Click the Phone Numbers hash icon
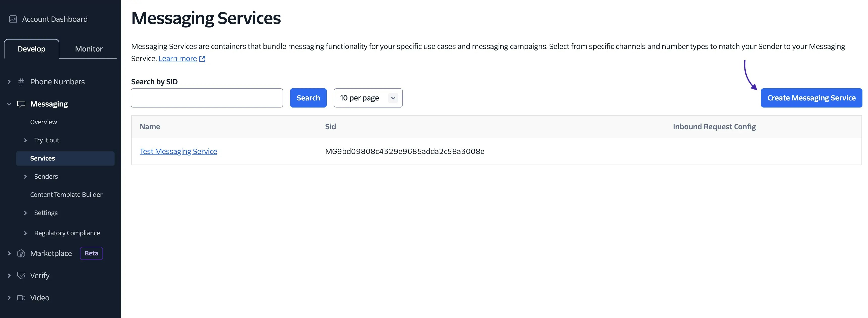The image size is (868, 318). click(21, 82)
